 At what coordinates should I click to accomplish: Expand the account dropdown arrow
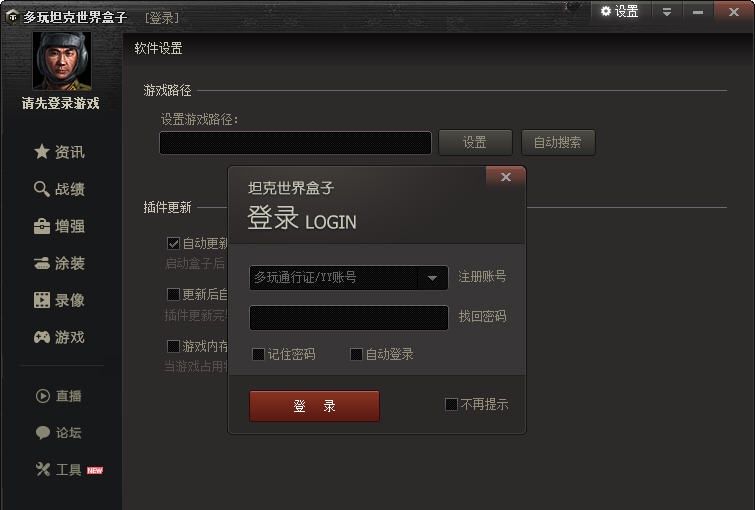click(432, 278)
